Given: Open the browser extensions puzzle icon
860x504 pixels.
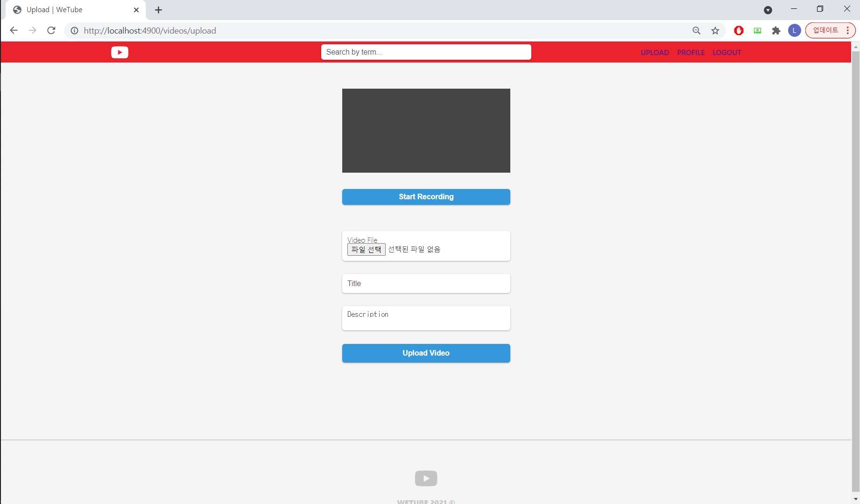Looking at the screenshot, I should point(776,30).
